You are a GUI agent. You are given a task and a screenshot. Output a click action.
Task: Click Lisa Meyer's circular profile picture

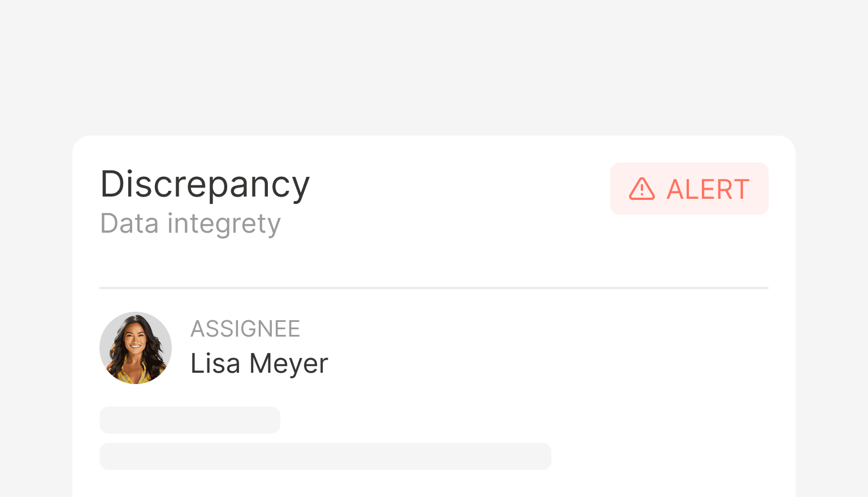[136, 347]
